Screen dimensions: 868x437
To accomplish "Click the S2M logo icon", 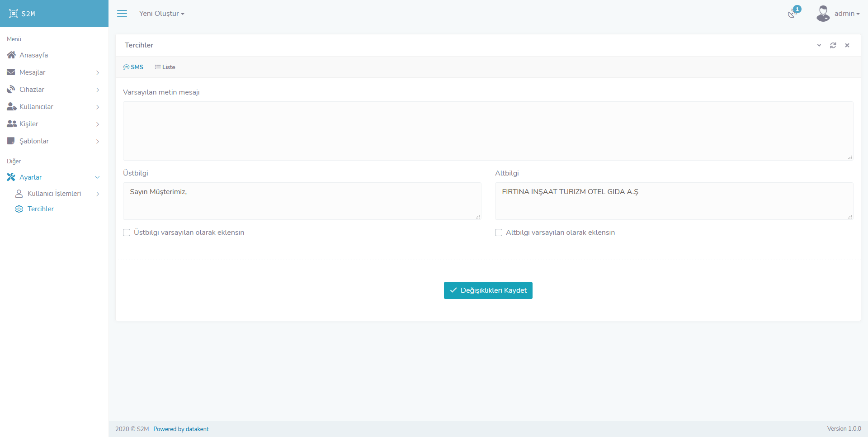I will (x=14, y=14).
